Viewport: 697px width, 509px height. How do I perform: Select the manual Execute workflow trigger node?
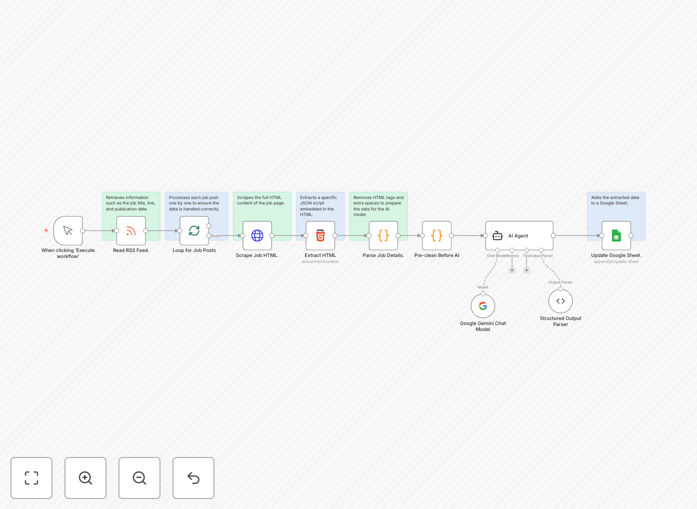pyautogui.click(x=68, y=231)
